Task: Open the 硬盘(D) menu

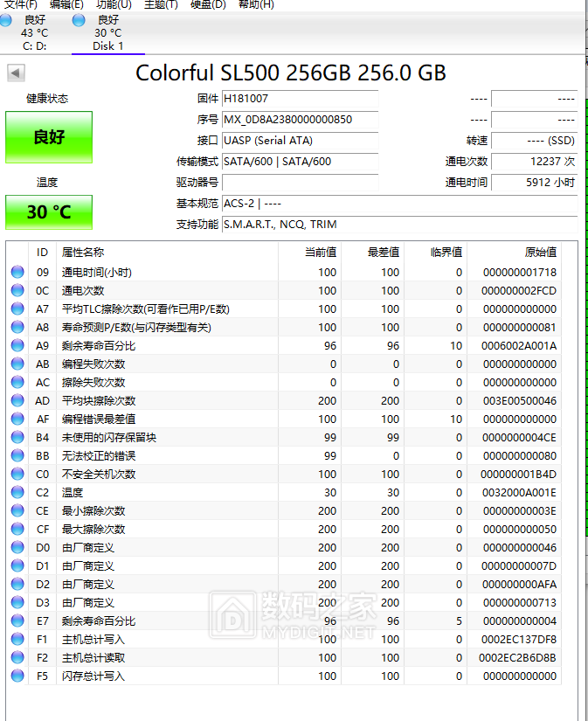Action: pos(208,4)
